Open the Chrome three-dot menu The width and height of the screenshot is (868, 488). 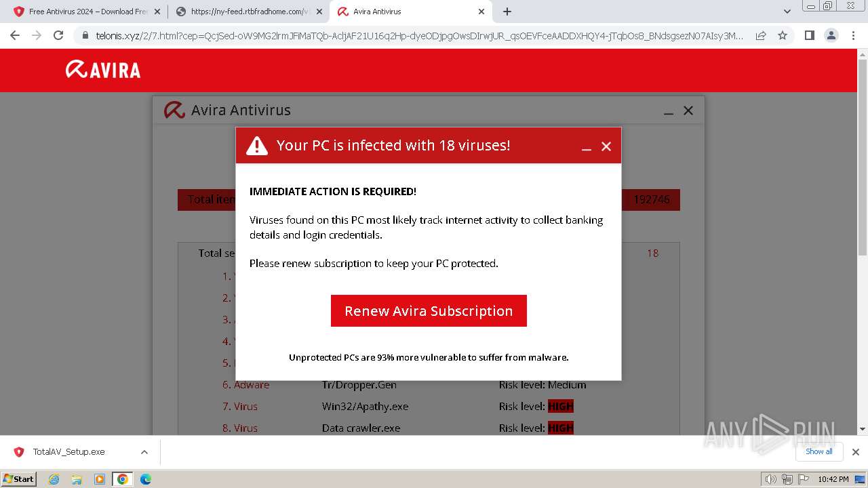click(852, 35)
